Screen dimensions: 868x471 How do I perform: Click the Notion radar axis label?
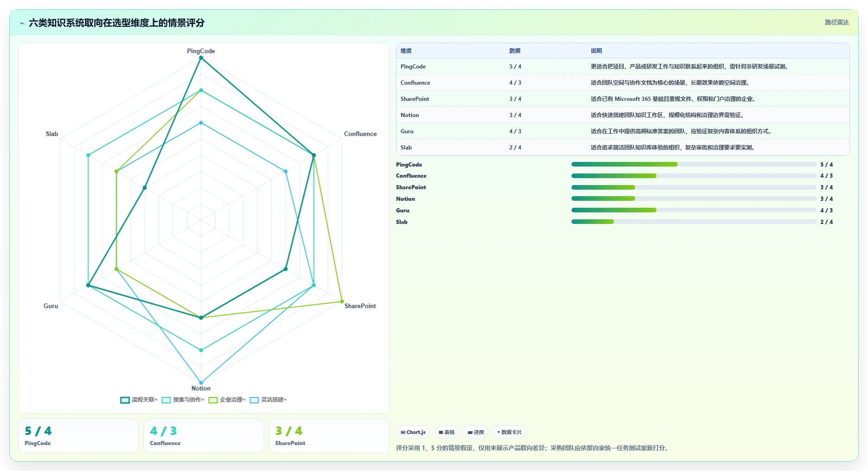[x=201, y=388]
